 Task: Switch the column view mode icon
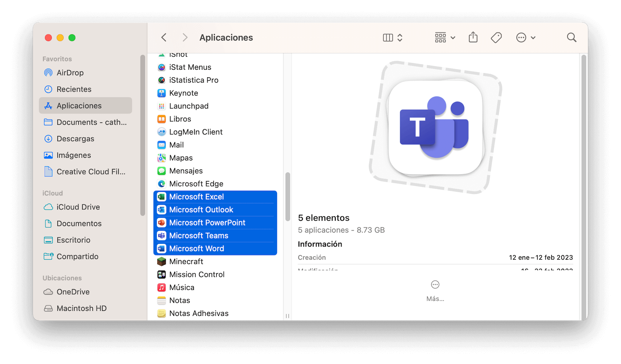[x=388, y=38]
